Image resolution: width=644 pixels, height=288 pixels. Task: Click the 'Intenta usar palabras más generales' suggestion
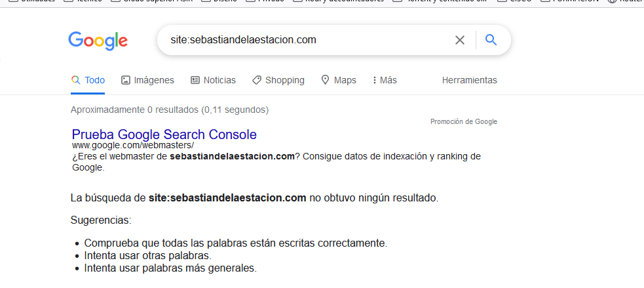(170, 268)
